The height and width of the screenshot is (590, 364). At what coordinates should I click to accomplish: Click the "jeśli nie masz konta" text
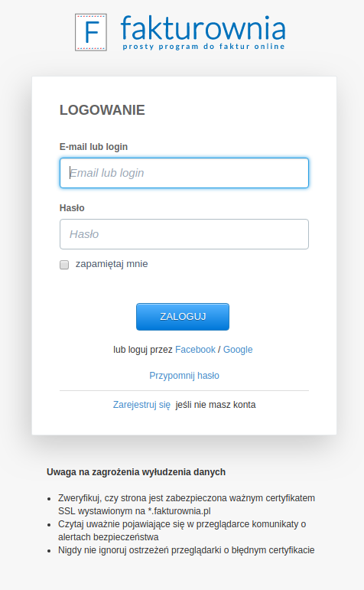[x=216, y=405]
